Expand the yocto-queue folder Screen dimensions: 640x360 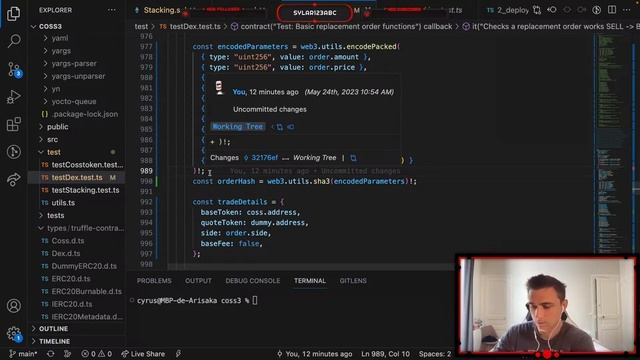tap(74, 102)
